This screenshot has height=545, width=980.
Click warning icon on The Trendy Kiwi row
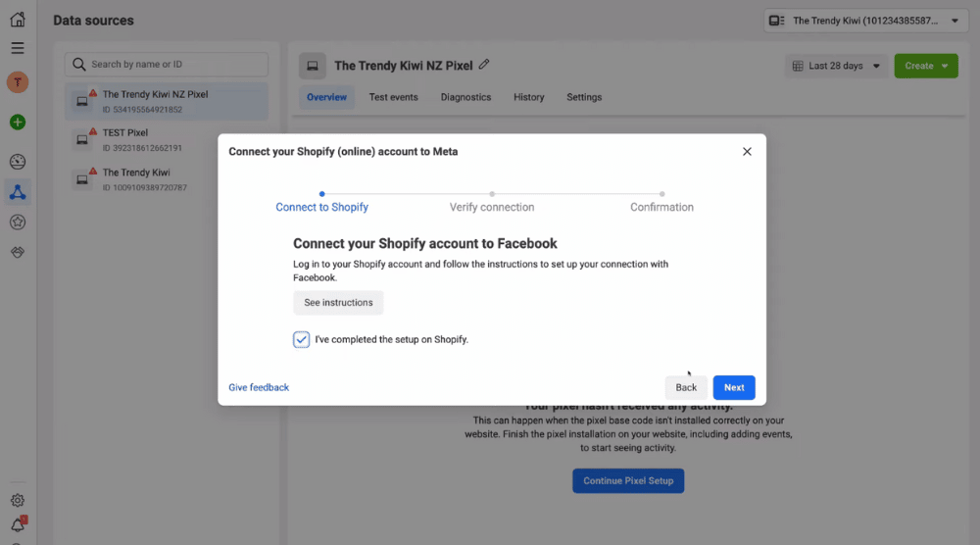[x=92, y=172]
